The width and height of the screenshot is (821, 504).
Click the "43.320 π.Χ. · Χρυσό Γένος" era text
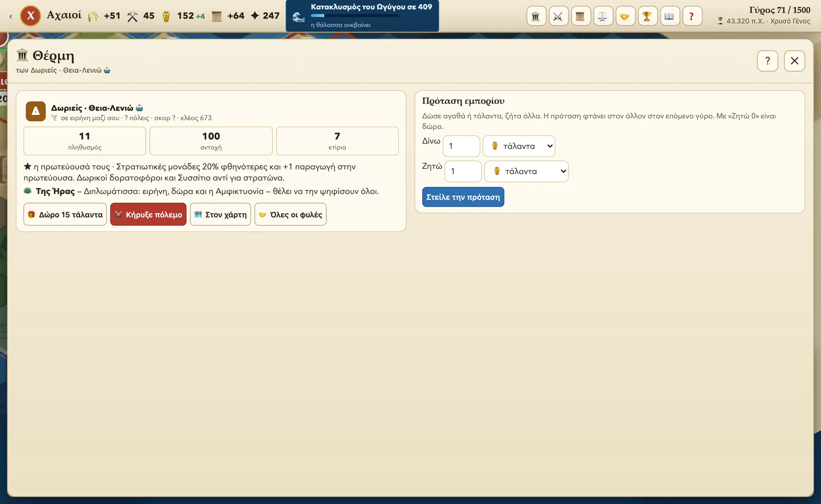[768, 21]
